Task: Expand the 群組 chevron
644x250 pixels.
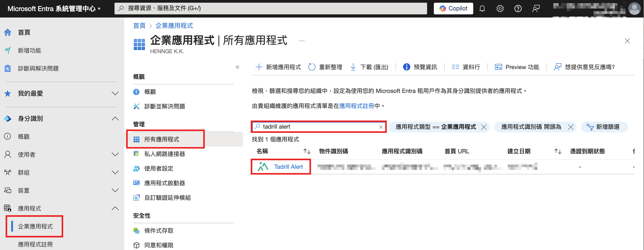Action: coord(115,172)
